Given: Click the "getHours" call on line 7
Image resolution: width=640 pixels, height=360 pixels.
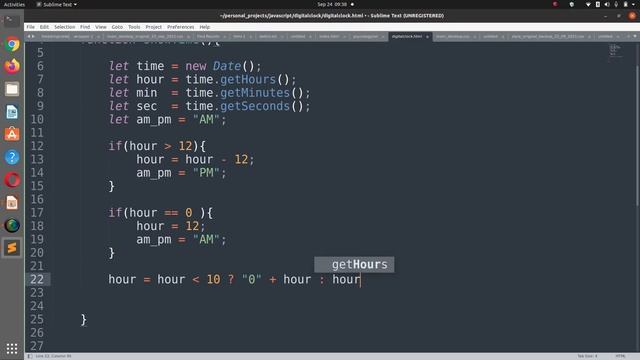Looking at the screenshot, I should pos(248,79).
